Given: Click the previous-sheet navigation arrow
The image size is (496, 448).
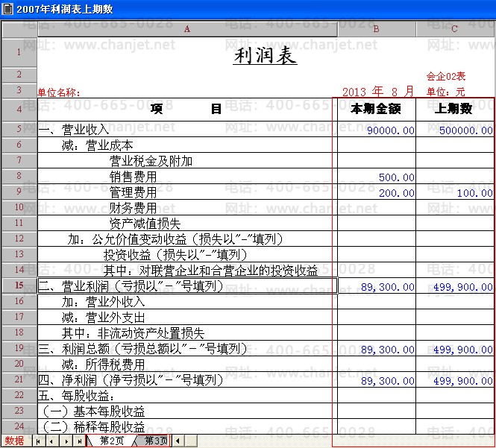Looking at the screenshot, I should tap(51, 441).
